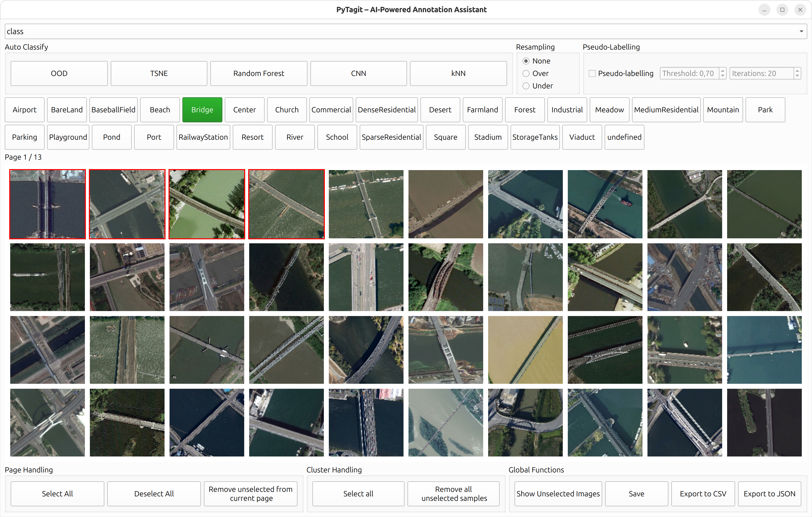Click Show Unselected Images button
This screenshot has width=812, height=517.
(558, 493)
